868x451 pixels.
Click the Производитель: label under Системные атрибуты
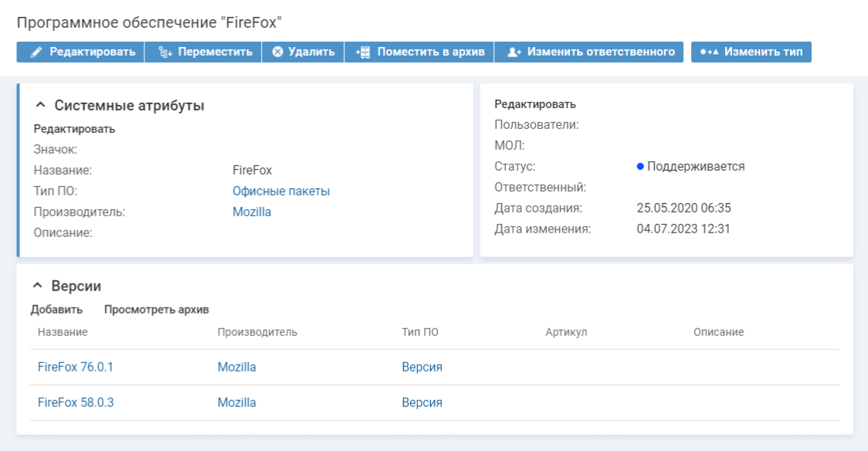pyautogui.click(x=80, y=212)
